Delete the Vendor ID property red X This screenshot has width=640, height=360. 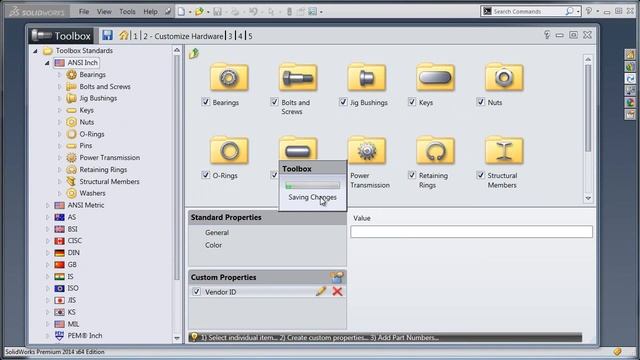pos(337,291)
